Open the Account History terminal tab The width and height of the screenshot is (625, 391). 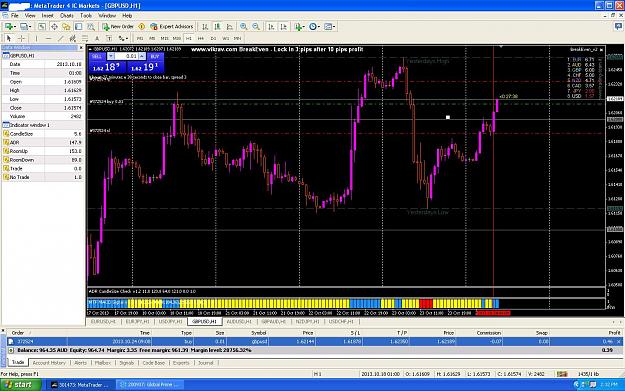tap(49, 363)
